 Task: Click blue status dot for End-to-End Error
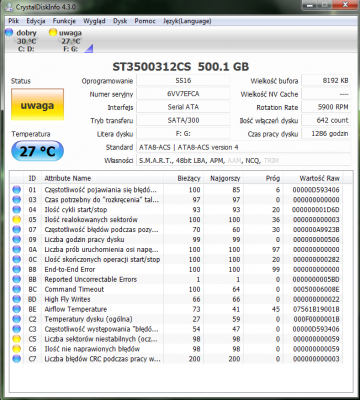16,269
